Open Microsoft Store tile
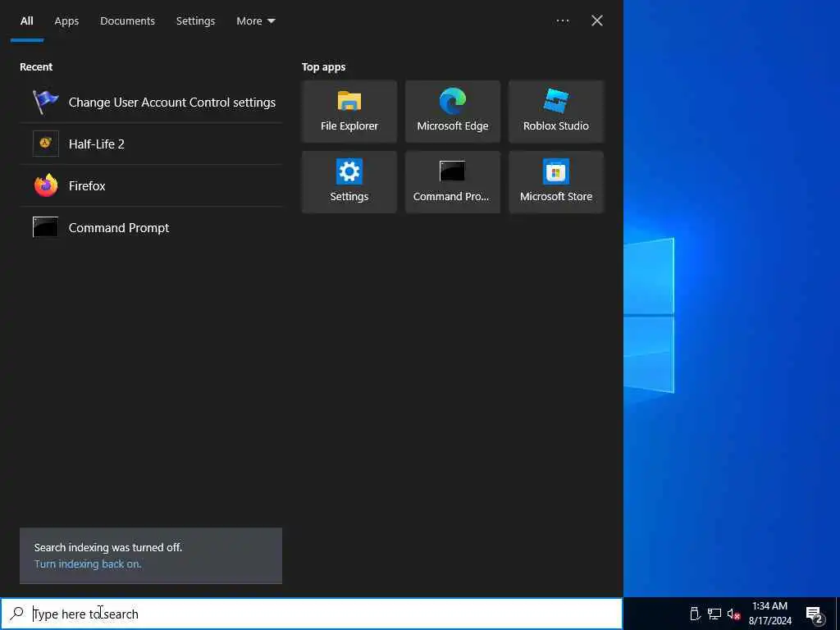 pyautogui.click(x=556, y=182)
